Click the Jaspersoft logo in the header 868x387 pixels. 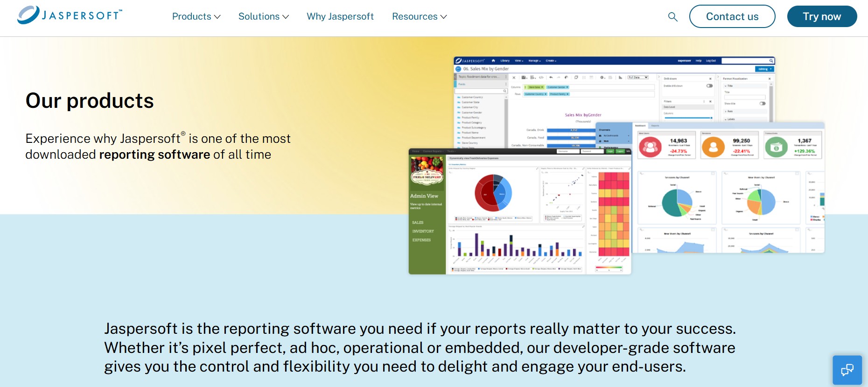[70, 15]
